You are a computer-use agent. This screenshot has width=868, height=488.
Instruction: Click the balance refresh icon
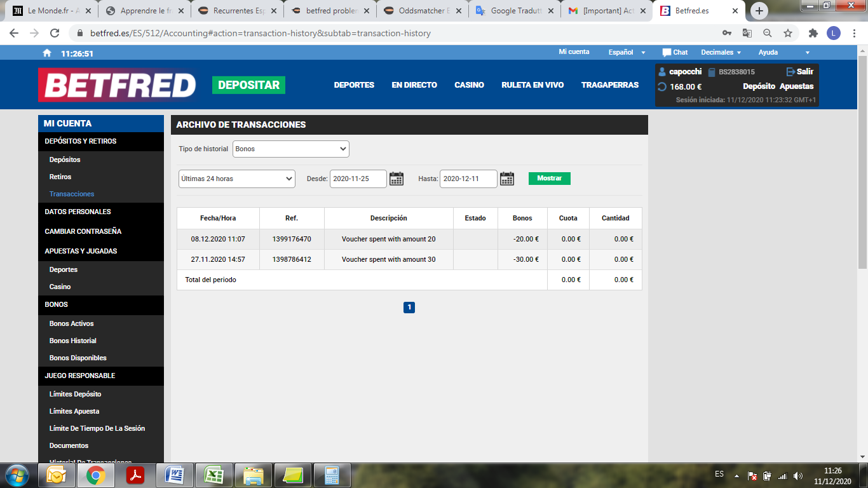[661, 87]
